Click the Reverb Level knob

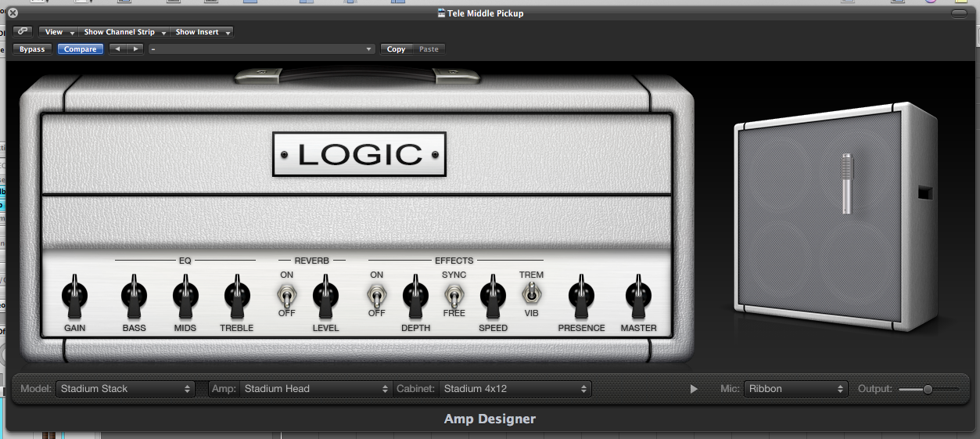tap(325, 297)
